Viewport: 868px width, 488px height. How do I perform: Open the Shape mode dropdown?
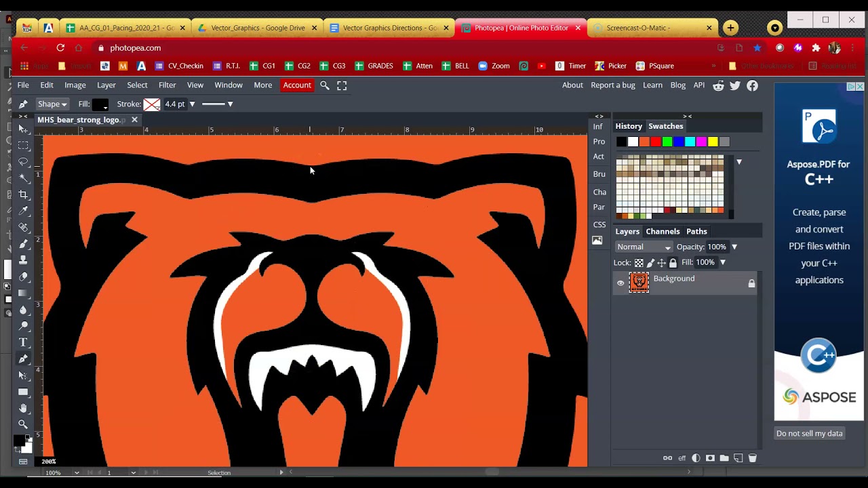click(x=52, y=104)
